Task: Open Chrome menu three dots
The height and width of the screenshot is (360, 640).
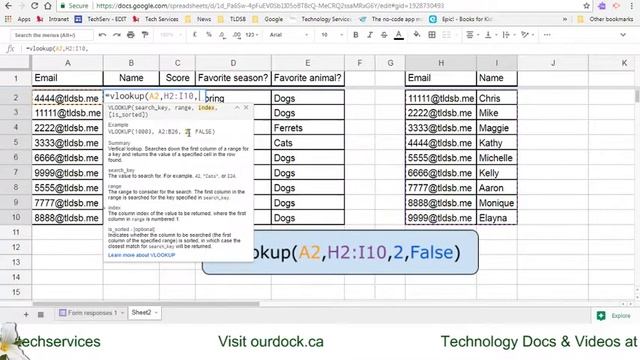Action: pos(632,6)
